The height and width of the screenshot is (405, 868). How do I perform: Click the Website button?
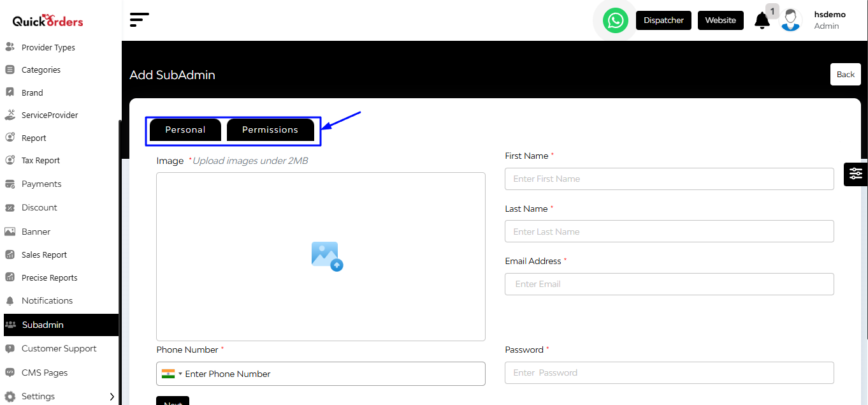[721, 20]
